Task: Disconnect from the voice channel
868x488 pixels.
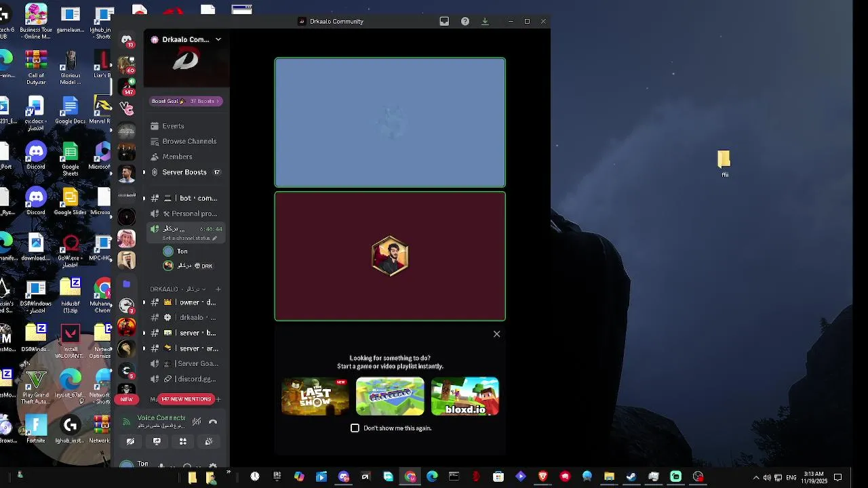Action: pyautogui.click(x=213, y=422)
